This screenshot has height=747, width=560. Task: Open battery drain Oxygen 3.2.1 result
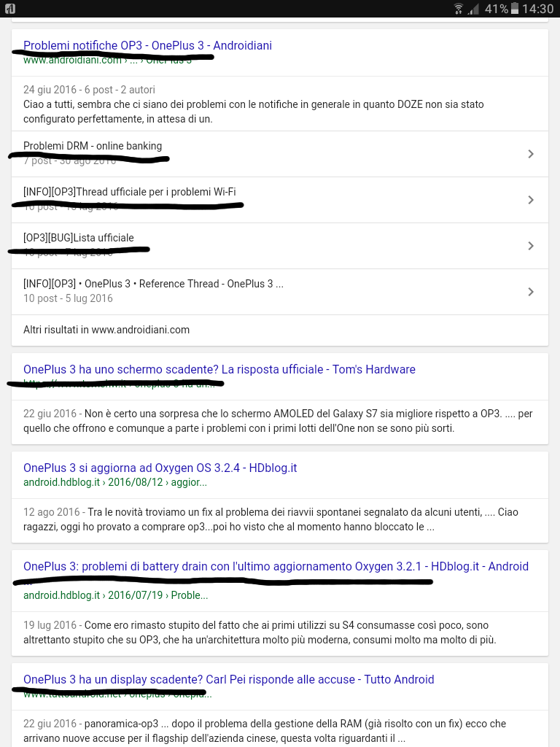click(276, 566)
